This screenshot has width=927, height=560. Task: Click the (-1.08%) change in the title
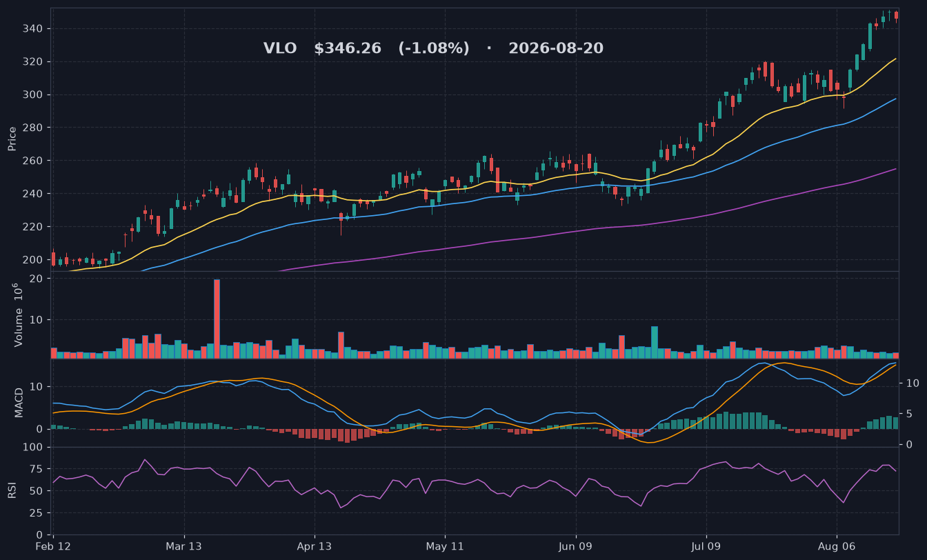(434, 48)
